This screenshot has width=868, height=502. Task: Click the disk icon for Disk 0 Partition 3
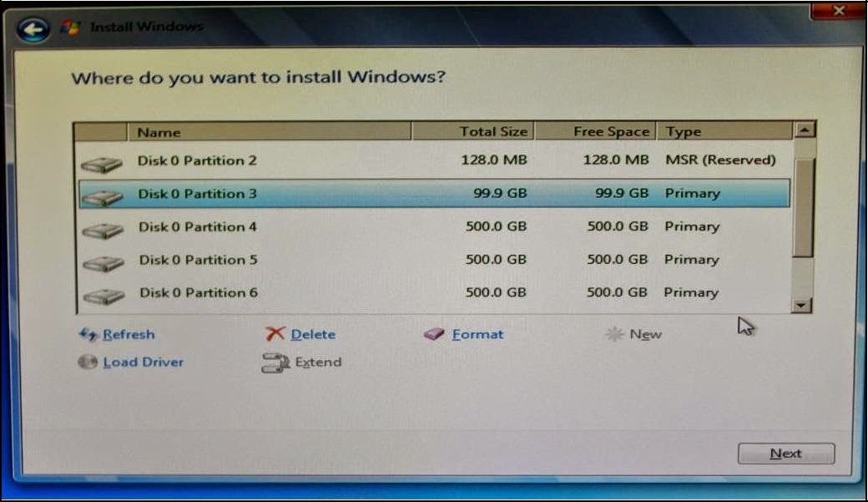103,197
